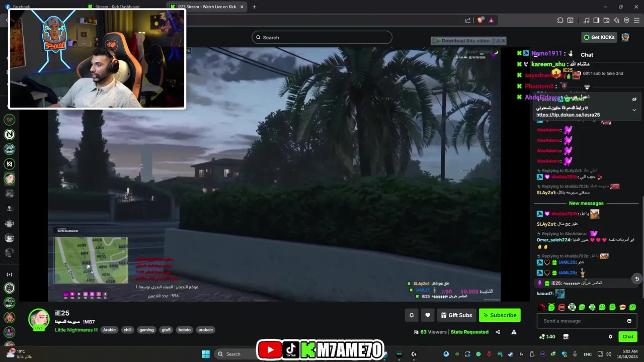
Task: Click the Get KICKs button
Action: (x=599, y=37)
